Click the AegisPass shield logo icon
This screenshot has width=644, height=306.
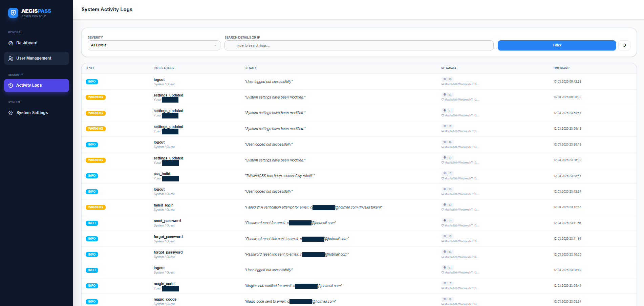[x=13, y=13]
